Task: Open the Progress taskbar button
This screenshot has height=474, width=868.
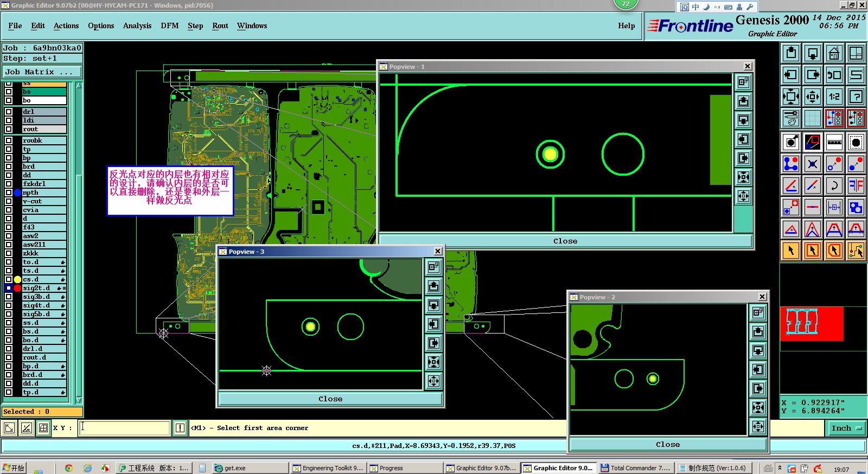Action: click(405, 468)
